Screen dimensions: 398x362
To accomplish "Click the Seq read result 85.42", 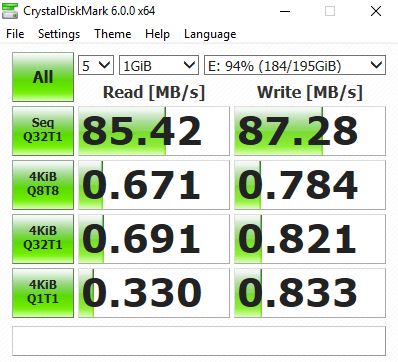I will (154, 131).
